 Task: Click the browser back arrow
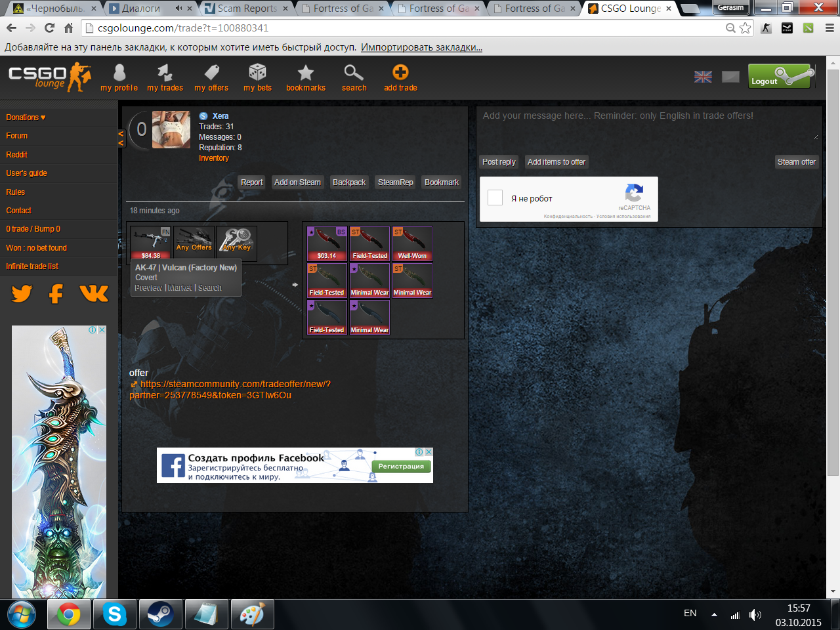(11, 28)
